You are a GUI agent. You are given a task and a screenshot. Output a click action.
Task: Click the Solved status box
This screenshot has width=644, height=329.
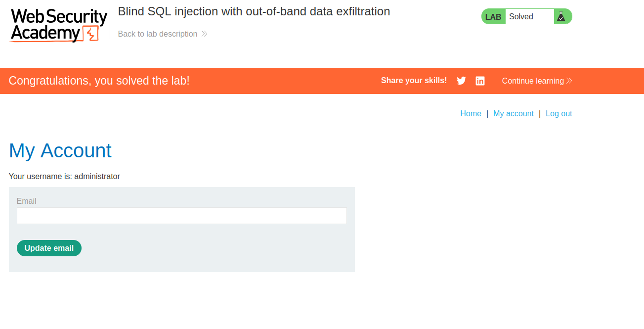point(529,16)
